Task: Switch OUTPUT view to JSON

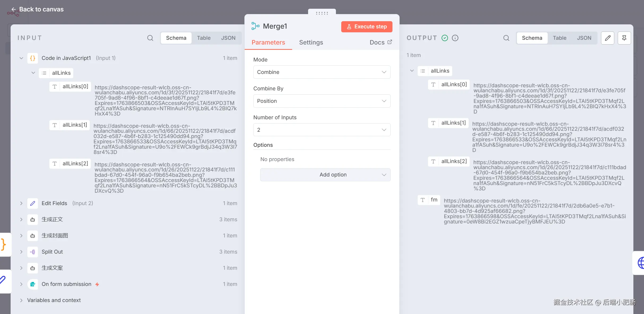Action: pyautogui.click(x=584, y=38)
